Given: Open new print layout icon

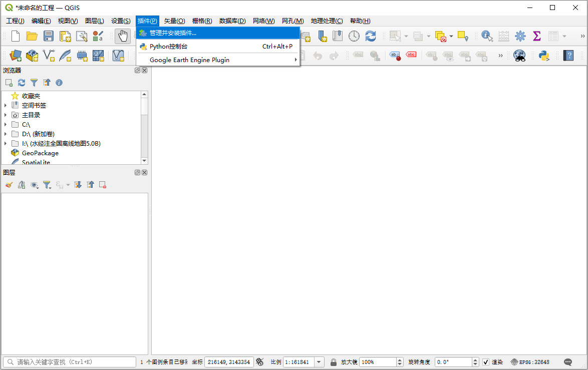Looking at the screenshot, I should 65,36.
